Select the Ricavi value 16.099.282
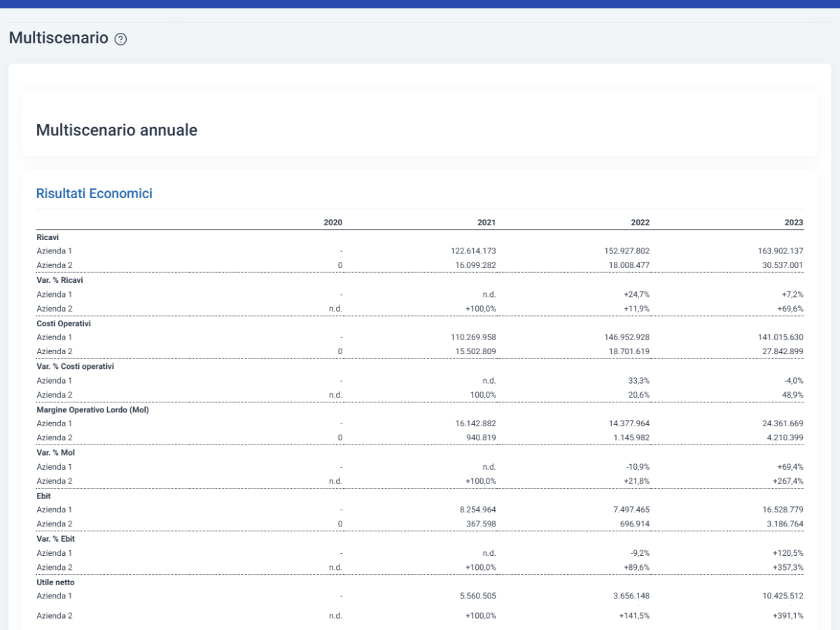 point(475,265)
